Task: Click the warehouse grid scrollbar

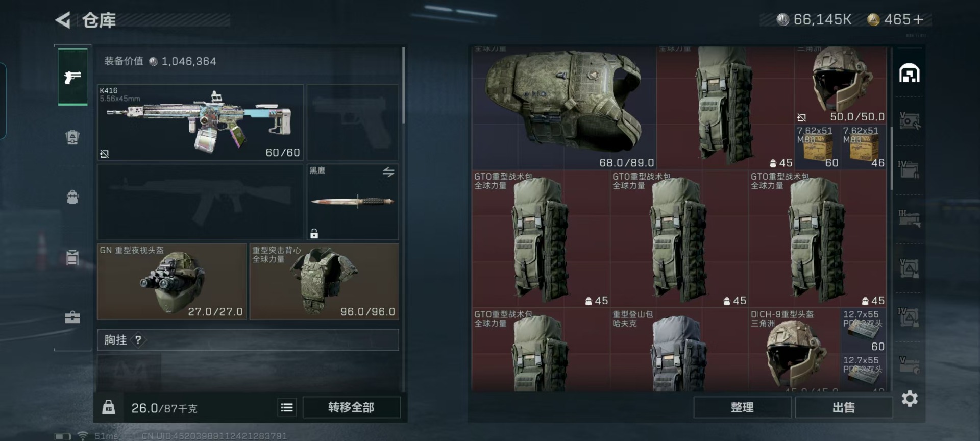Action: (x=892, y=158)
